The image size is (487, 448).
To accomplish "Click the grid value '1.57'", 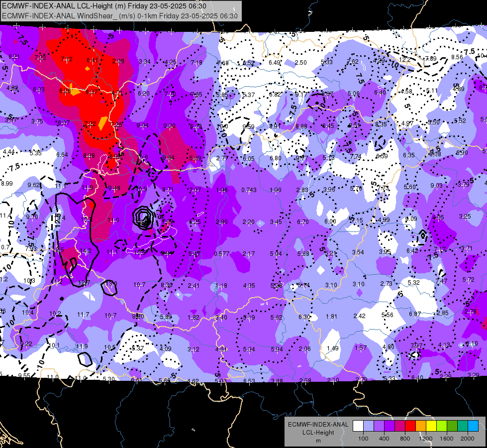I will point(361,347).
